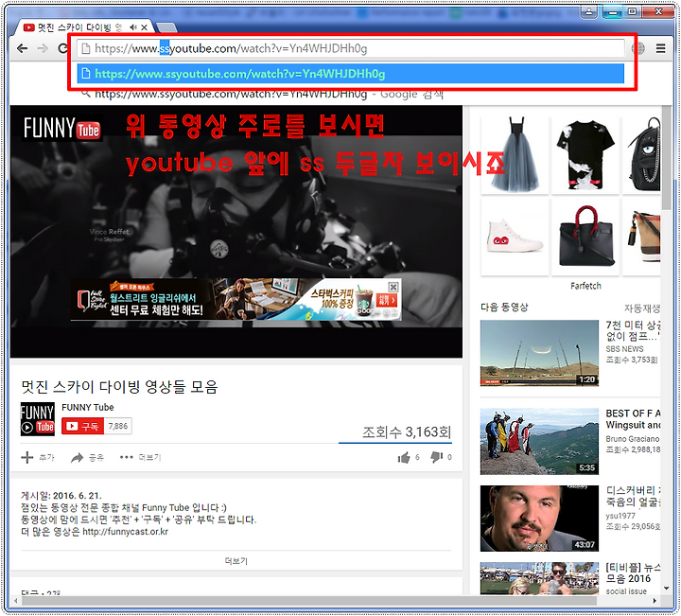
Task: Add video with the plus 추가 button
Action: pos(38,457)
